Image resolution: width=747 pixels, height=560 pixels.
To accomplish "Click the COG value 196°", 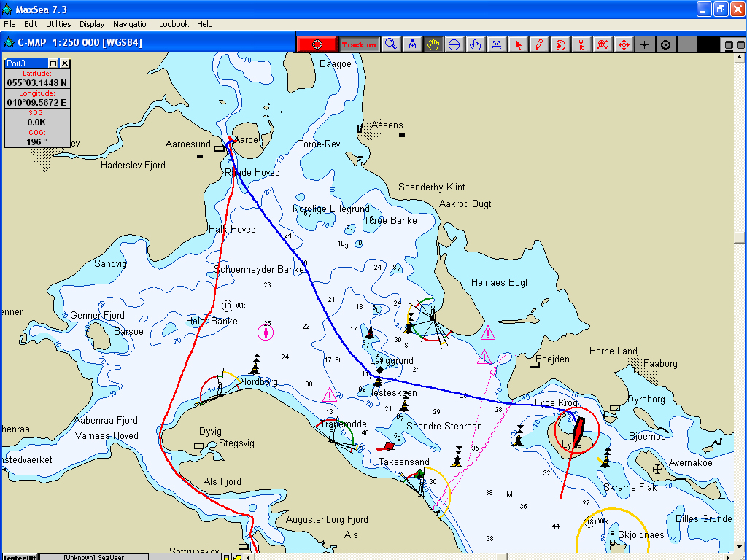I will [x=37, y=142].
